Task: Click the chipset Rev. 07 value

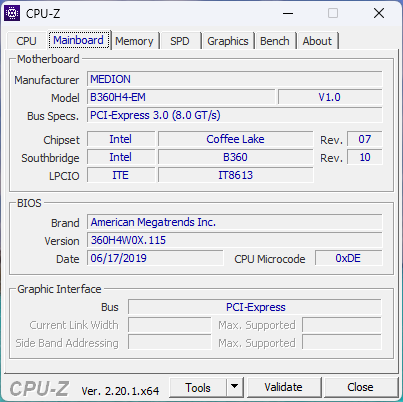Action: point(365,139)
